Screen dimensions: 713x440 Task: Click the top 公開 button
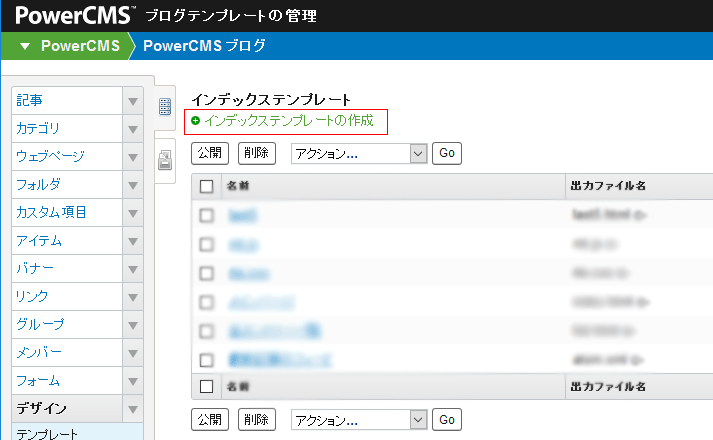click(210, 153)
